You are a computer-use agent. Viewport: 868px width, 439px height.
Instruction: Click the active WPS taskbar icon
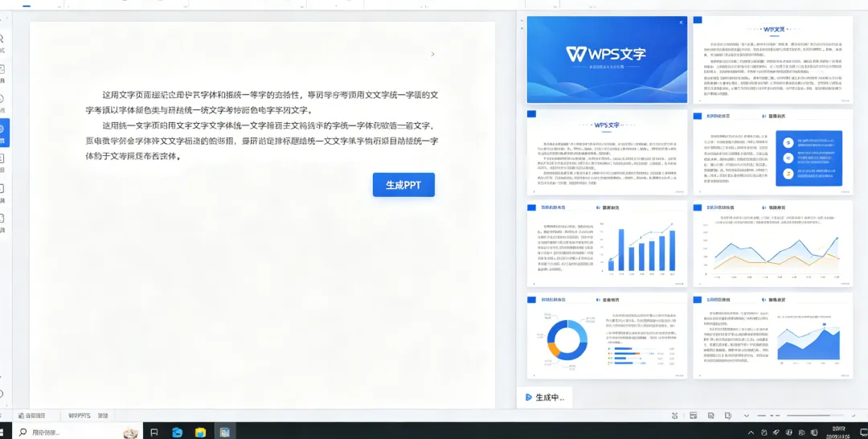pos(224,432)
